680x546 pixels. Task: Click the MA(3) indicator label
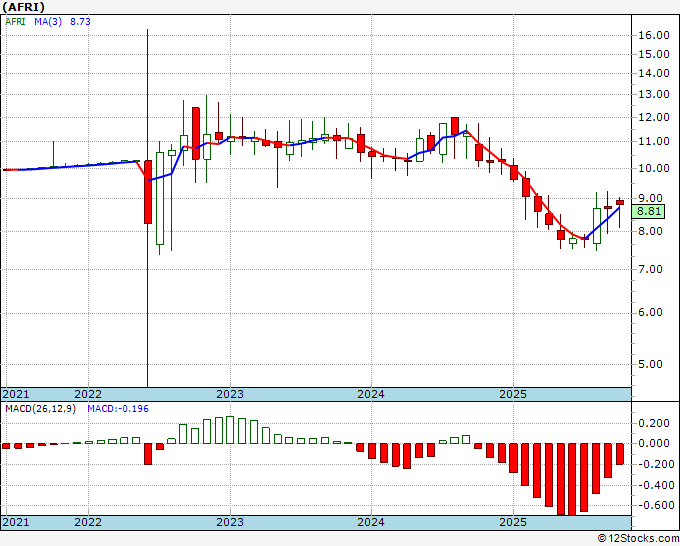pos(48,21)
